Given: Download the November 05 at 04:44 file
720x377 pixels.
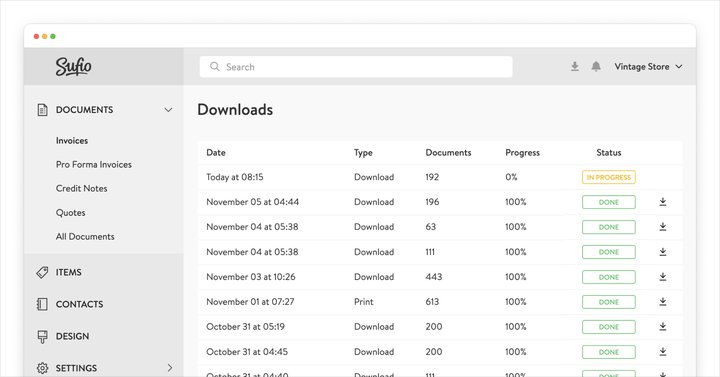Looking at the screenshot, I should tap(663, 202).
